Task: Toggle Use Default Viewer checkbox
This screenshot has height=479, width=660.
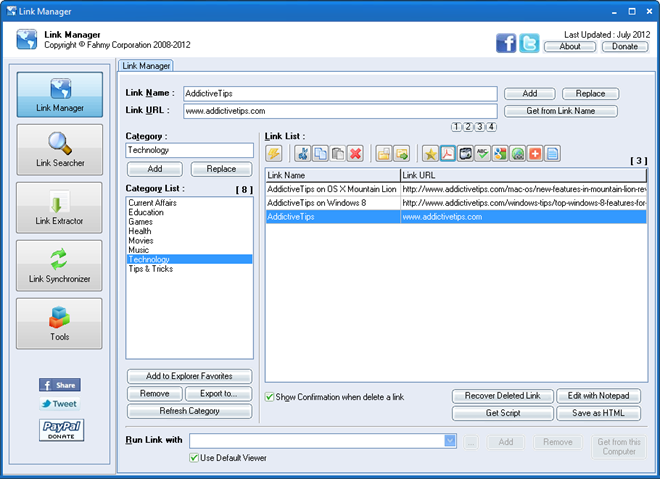Action: pos(194,458)
